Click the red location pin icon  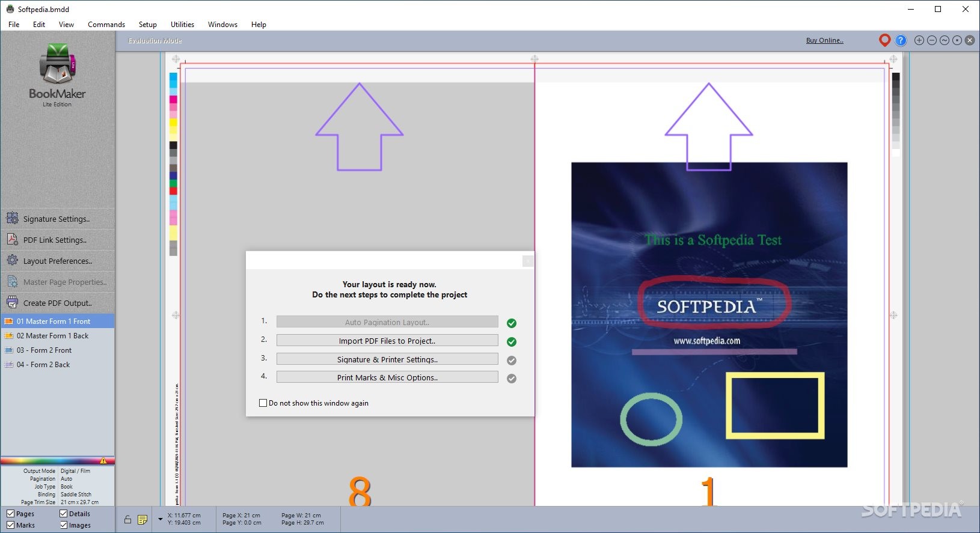884,40
